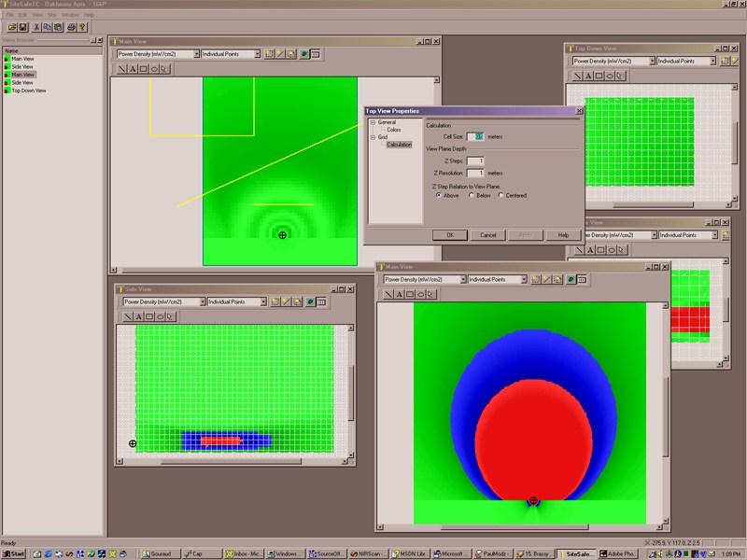Click the Cell Size input field
This screenshot has width=747, height=560.
pos(475,136)
